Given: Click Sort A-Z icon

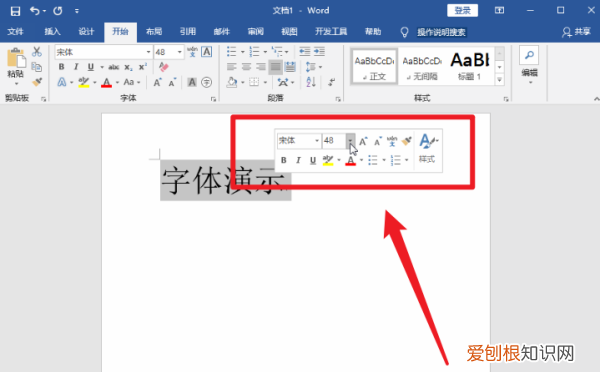Looking at the screenshot, I should point(311,82).
